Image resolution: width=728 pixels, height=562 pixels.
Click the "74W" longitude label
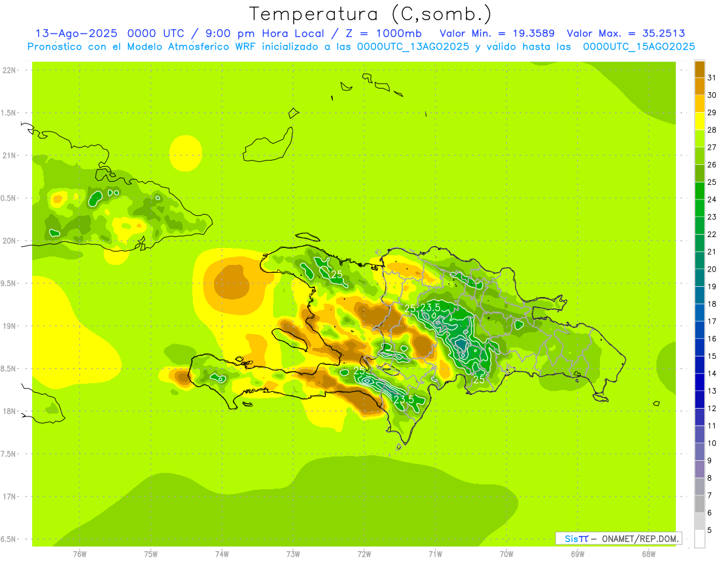[222, 554]
